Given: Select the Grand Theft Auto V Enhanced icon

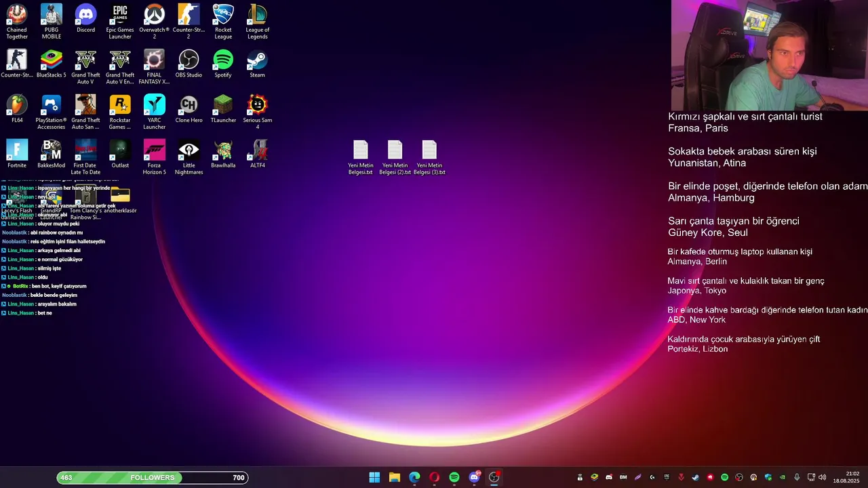Looking at the screenshot, I should [x=120, y=66].
